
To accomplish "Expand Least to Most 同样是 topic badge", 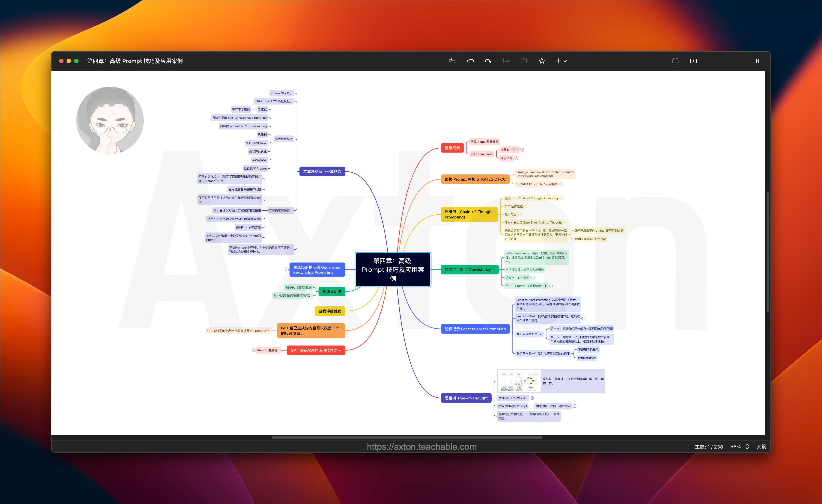I will (584, 318).
